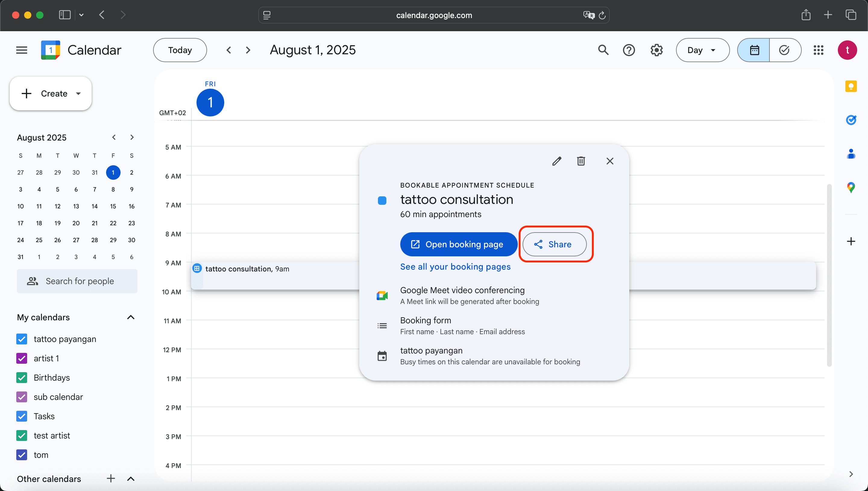Open the main hamburger menu
The width and height of the screenshot is (868, 491).
(x=22, y=50)
